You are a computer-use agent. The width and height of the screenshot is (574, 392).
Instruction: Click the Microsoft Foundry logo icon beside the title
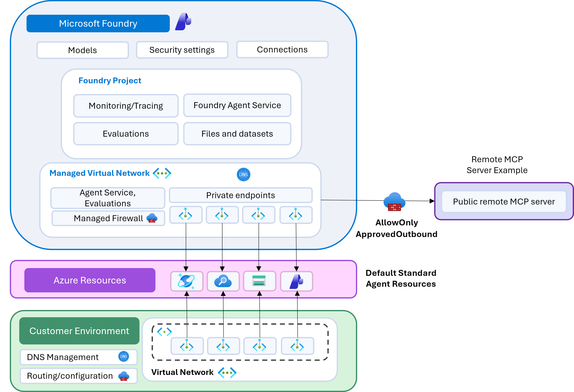(183, 22)
